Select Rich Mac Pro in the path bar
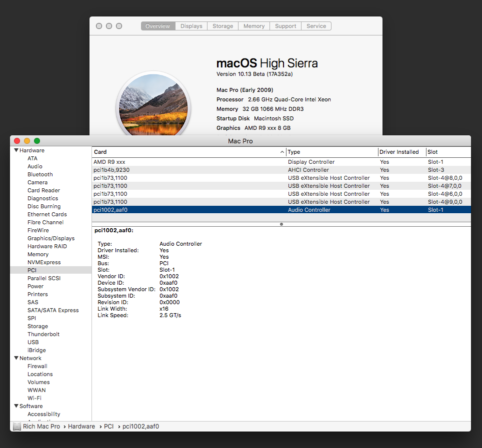The width and height of the screenshot is (482, 448). click(x=41, y=426)
